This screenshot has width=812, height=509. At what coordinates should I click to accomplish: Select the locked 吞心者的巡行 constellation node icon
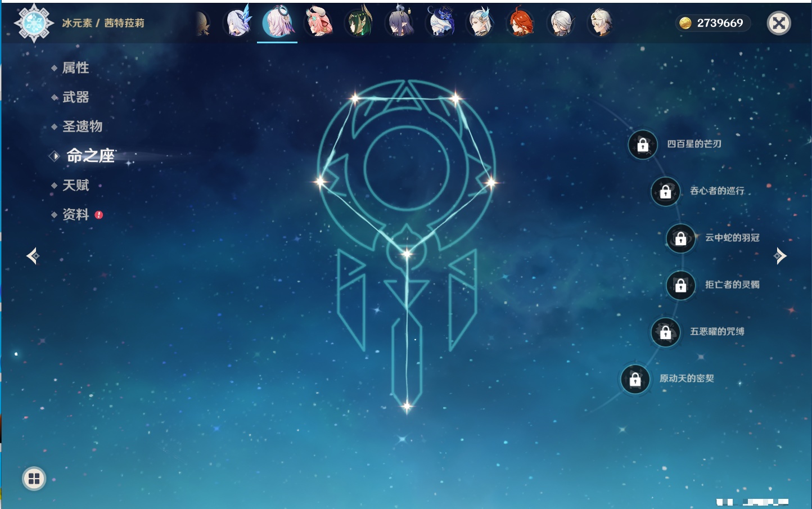tap(666, 191)
